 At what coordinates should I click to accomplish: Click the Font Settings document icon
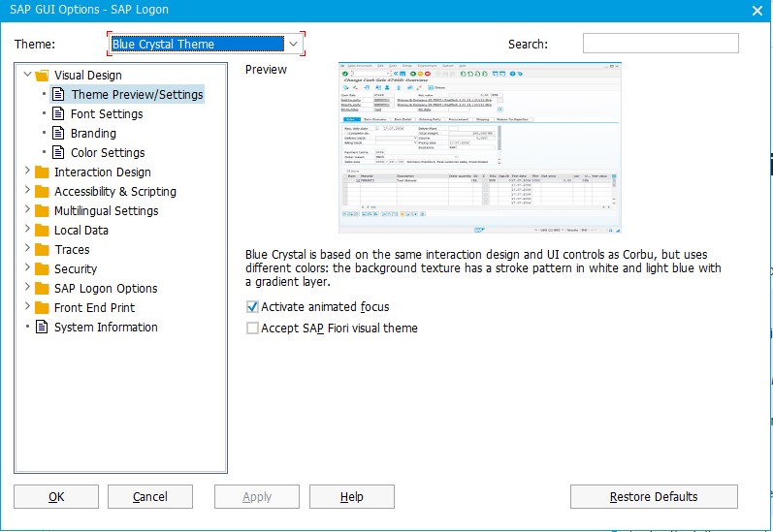tap(58, 113)
